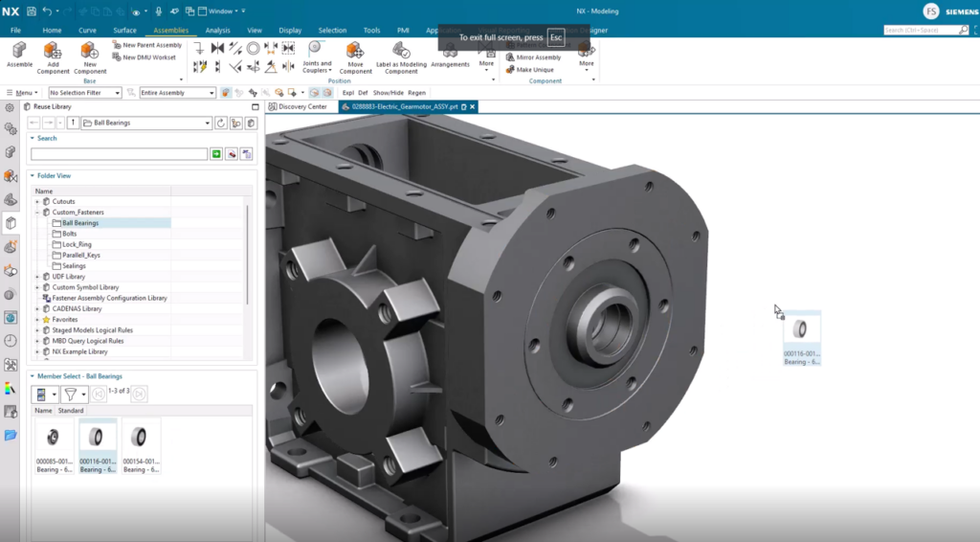Select the 000154-001 bearing thumbnail
Screen dimensions: 980x542
tap(141, 440)
